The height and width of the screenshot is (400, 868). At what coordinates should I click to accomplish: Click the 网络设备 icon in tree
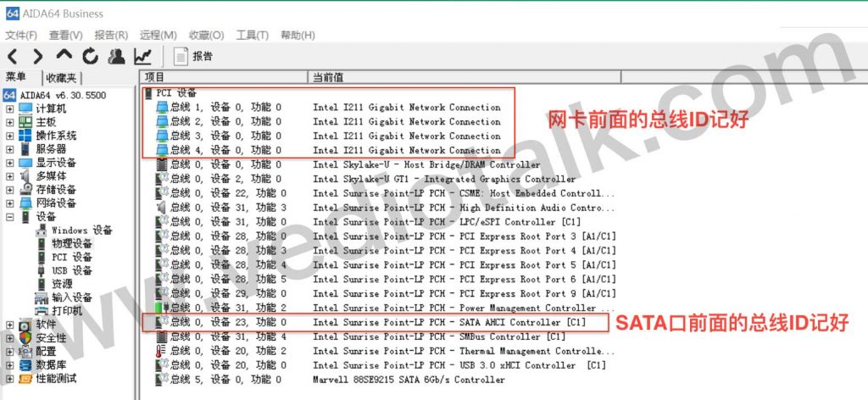point(25,203)
